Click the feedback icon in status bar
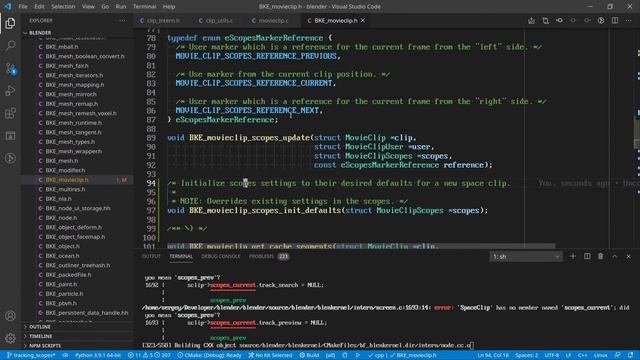 (x=618, y=355)
